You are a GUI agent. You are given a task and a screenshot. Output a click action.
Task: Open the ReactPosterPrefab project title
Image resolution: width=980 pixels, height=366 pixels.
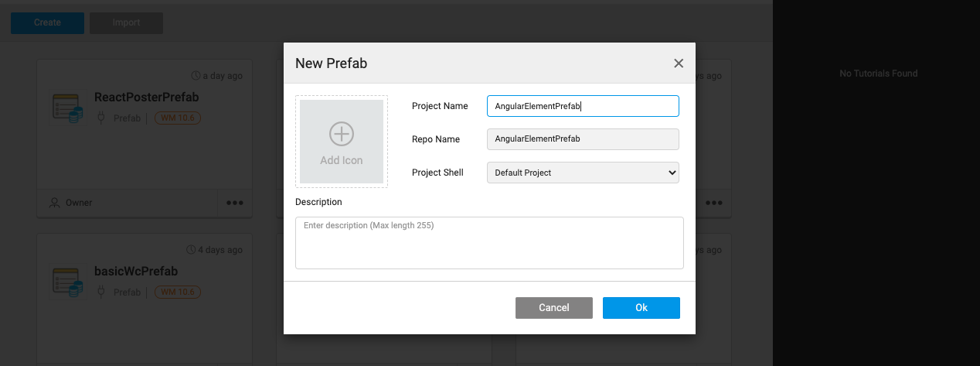click(x=146, y=97)
